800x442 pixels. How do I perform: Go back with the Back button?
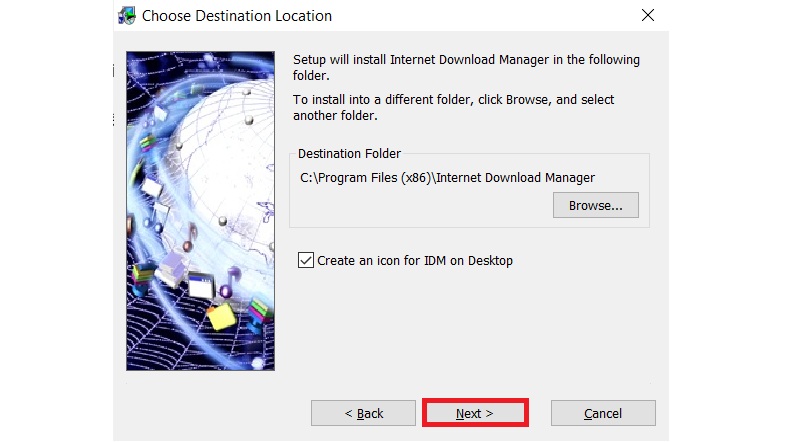tap(363, 413)
